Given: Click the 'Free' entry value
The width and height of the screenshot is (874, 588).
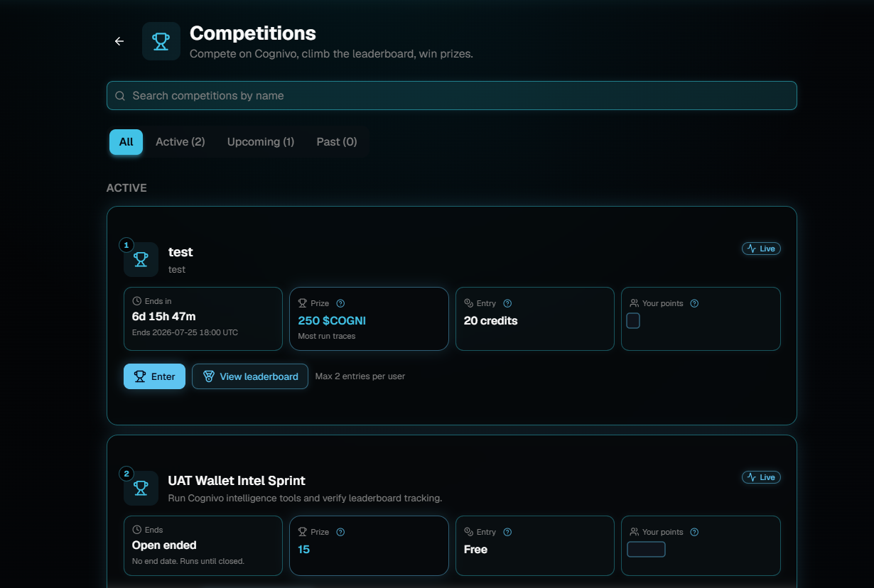Looking at the screenshot, I should (475, 550).
